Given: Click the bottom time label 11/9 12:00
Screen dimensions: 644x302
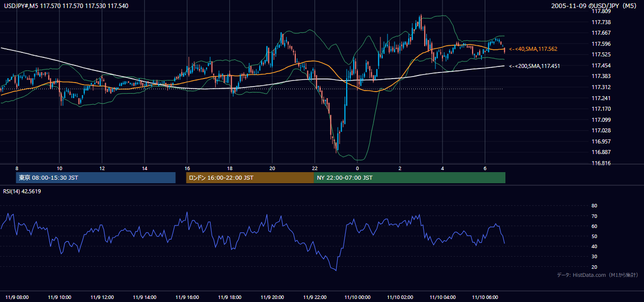Looking at the screenshot, I should click(x=102, y=297).
